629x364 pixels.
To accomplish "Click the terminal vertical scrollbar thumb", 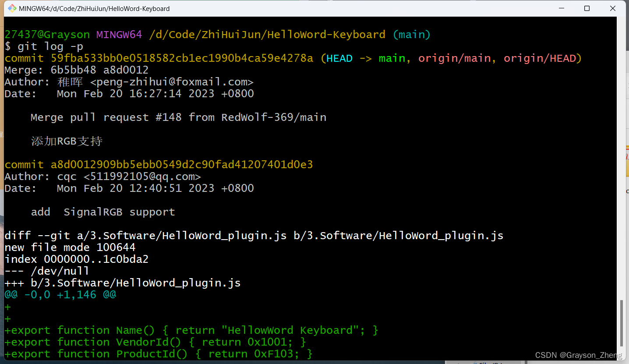I will click(x=622, y=323).
